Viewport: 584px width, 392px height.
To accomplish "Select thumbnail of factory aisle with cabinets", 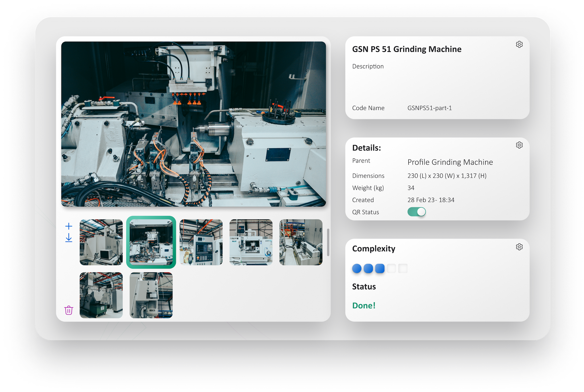I will [x=301, y=242].
